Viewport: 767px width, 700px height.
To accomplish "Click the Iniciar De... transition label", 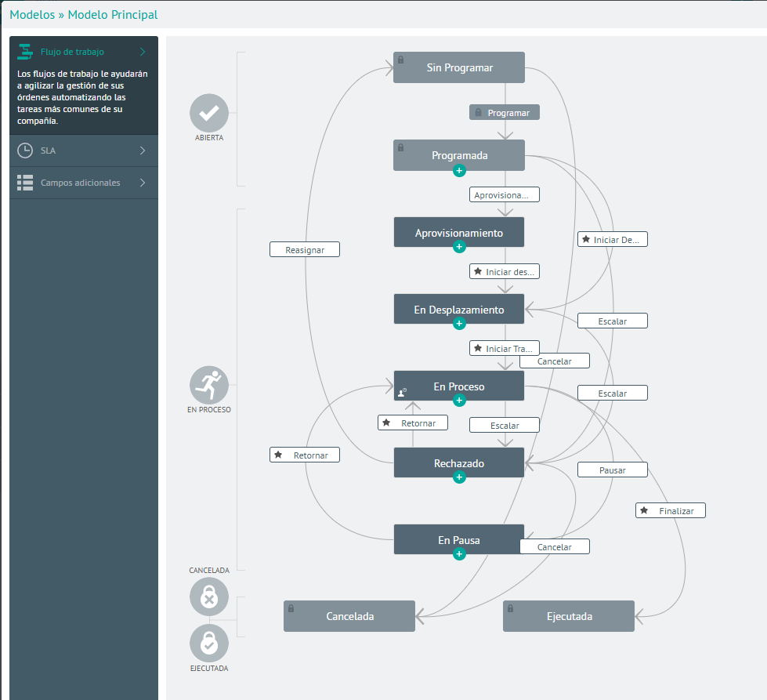I will click(613, 239).
